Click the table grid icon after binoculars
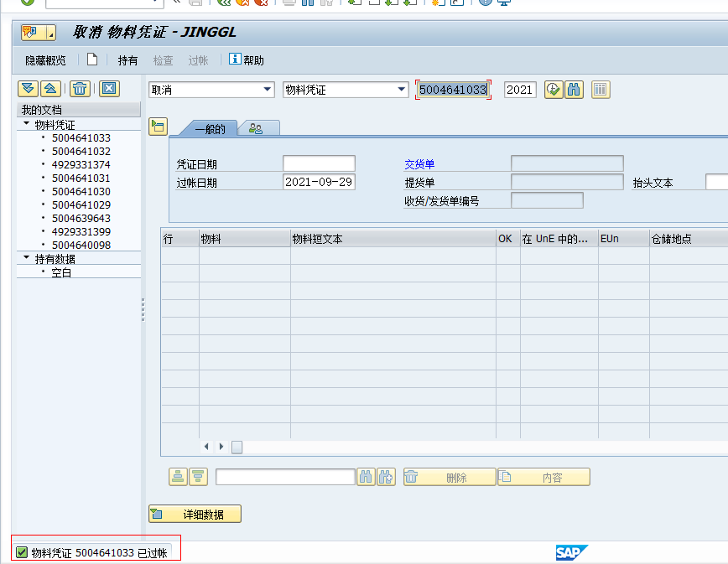The height and width of the screenshot is (564, 728). click(601, 89)
